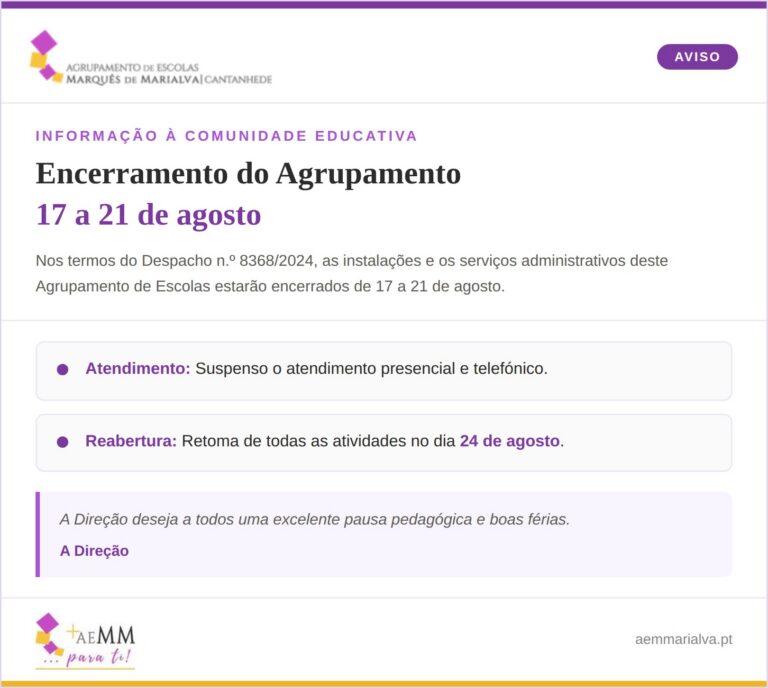Click the +AEMM para ti logo
This screenshot has width=768, height=688.
click(85, 641)
